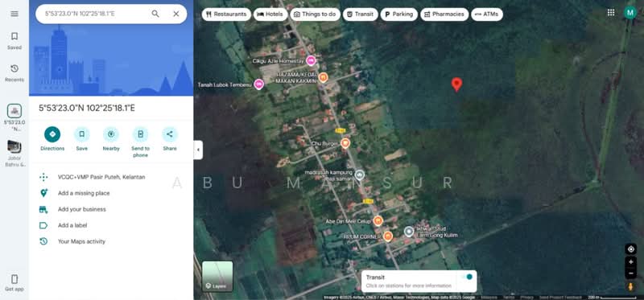Click the Get app phone icon
The image size is (644, 300).
14,279
